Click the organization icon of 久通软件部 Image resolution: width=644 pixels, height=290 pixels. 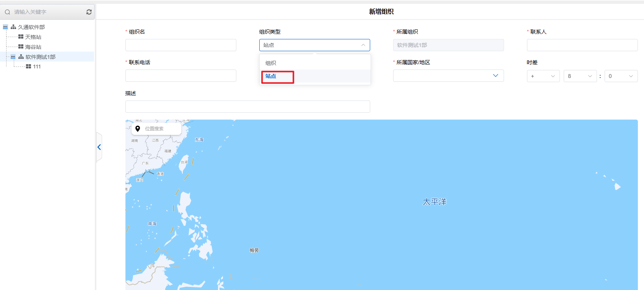coord(13,27)
